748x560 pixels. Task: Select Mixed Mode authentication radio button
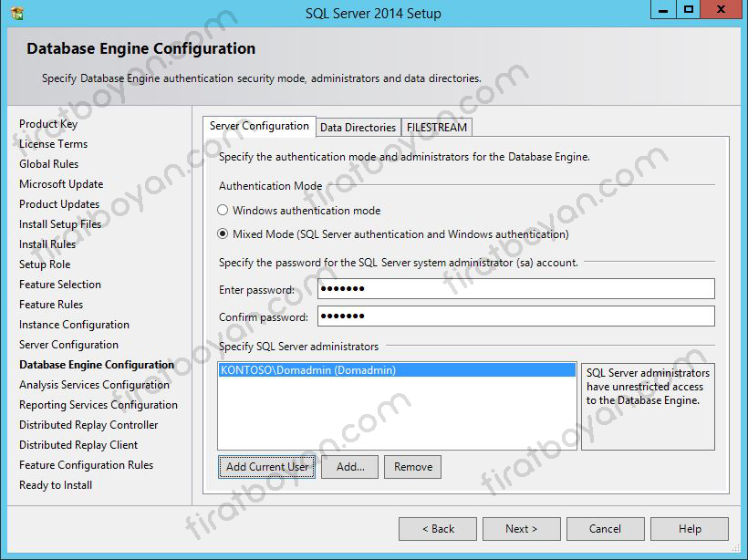pyautogui.click(x=223, y=233)
